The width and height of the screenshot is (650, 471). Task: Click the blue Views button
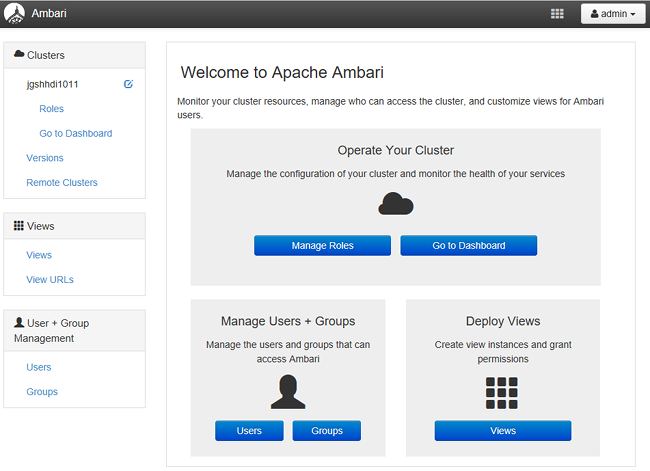click(503, 431)
